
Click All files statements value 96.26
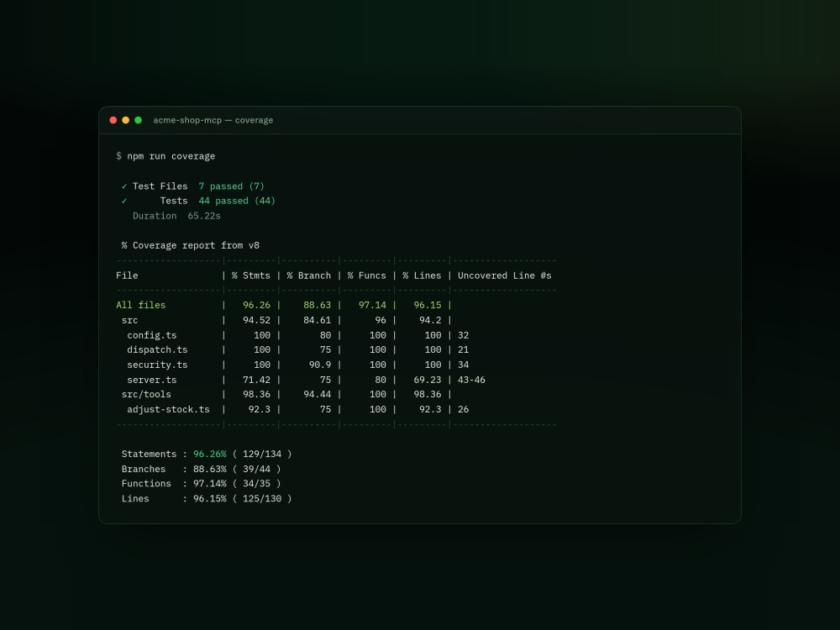coord(256,305)
